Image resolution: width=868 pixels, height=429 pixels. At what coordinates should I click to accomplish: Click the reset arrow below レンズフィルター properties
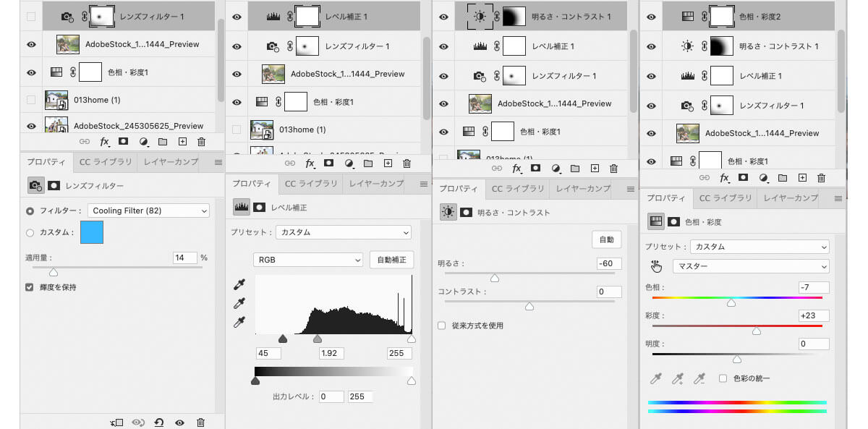click(158, 422)
